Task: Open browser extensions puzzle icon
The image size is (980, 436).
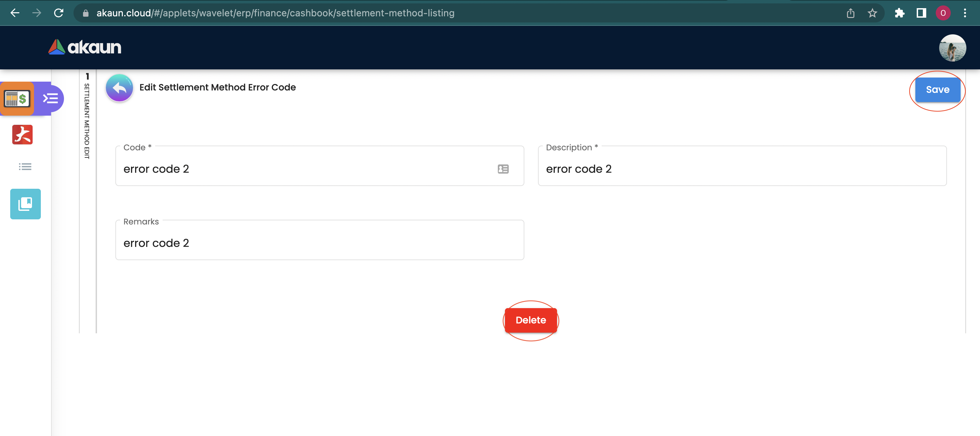Action: pyautogui.click(x=899, y=13)
